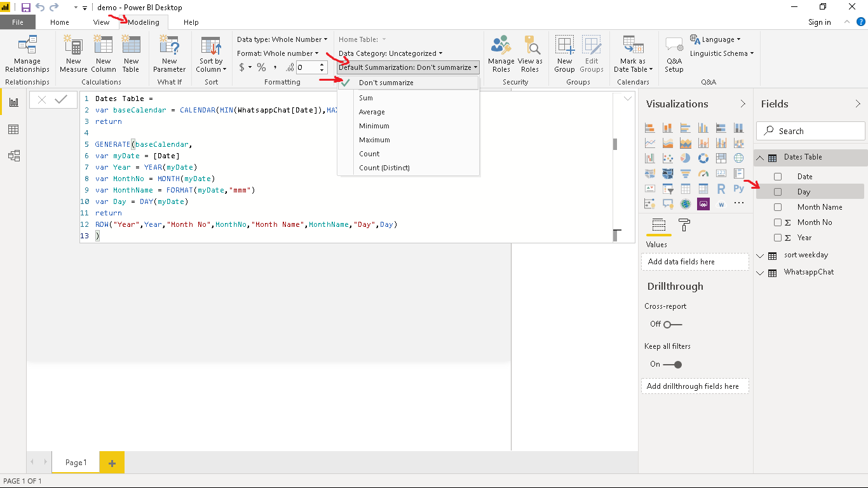Turn on the Cross-report toggle
The image size is (868, 488).
click(x=666, y=324)
